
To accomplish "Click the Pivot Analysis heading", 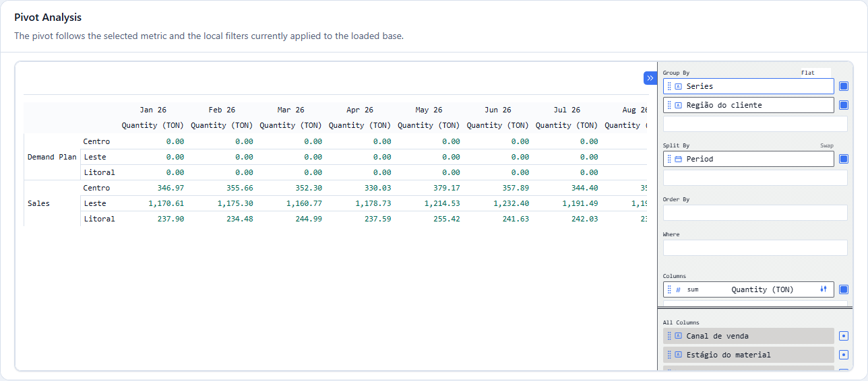I will (x=48, y=18).
